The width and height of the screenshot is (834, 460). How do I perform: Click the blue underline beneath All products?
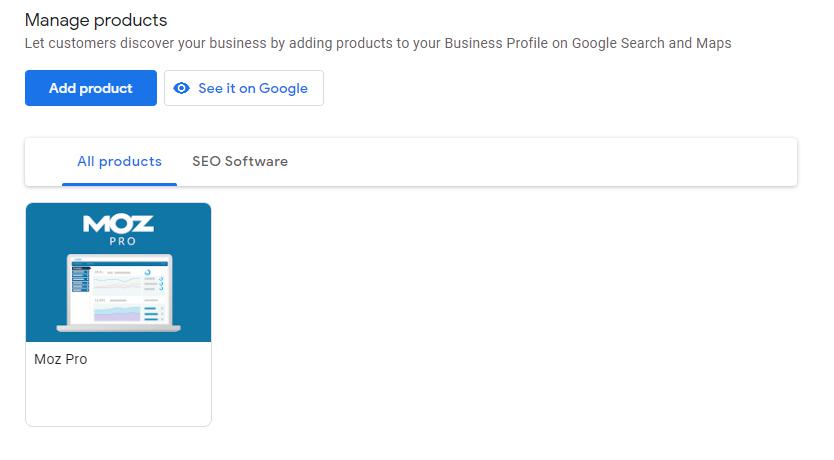(119, 184)
